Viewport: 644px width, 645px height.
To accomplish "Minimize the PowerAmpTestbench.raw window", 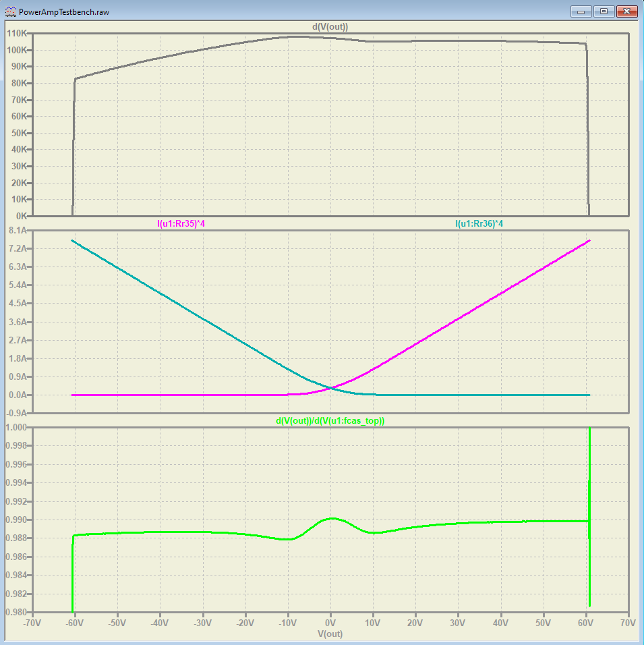I will [x=581, y=11].
